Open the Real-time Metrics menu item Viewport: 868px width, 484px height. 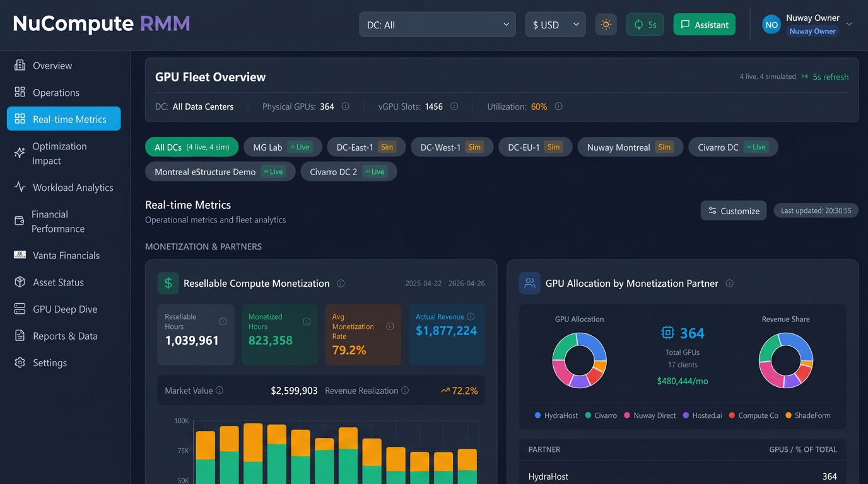click(x=64, y=118)
